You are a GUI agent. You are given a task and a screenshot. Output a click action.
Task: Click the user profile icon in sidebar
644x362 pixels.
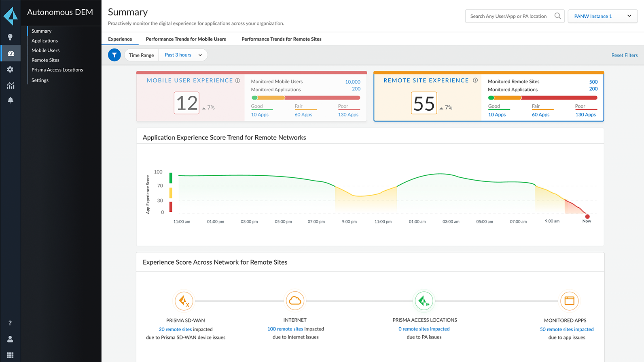click(x=10, y=339)
